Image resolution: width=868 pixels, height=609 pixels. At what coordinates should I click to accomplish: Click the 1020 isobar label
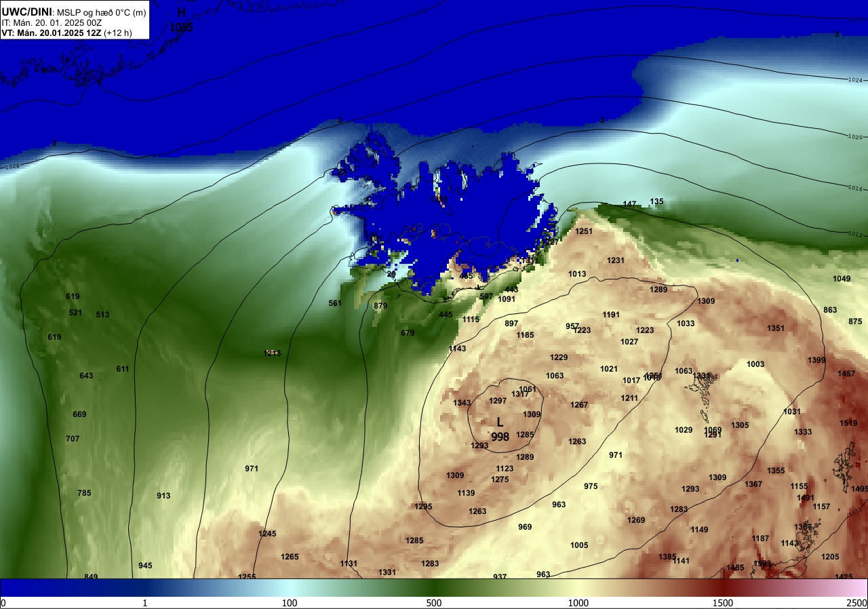click(854, 137)
